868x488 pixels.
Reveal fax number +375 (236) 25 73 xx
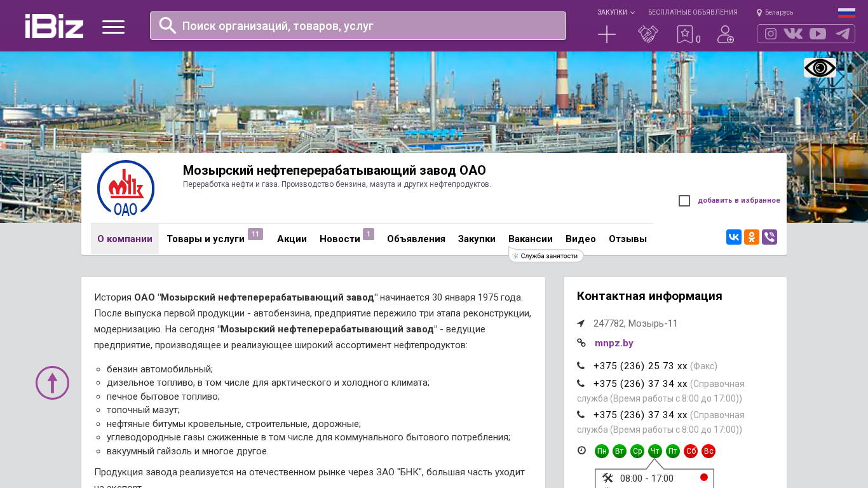point(641,366)
